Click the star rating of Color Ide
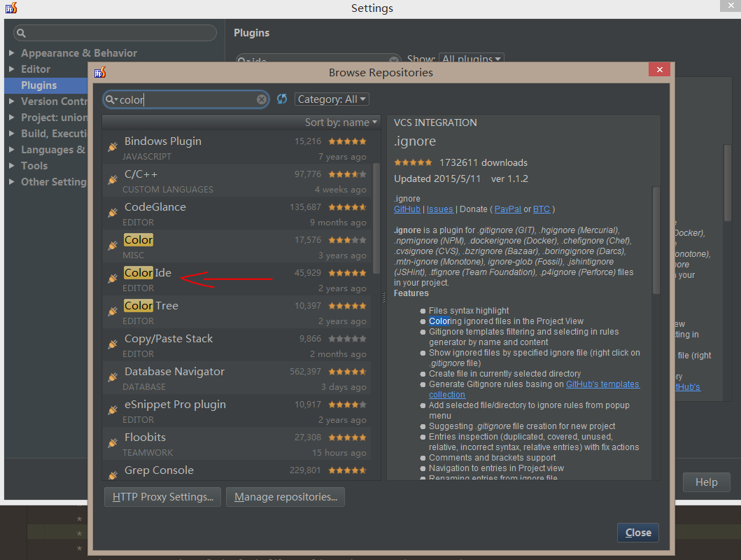 click(x=347, y=273)
